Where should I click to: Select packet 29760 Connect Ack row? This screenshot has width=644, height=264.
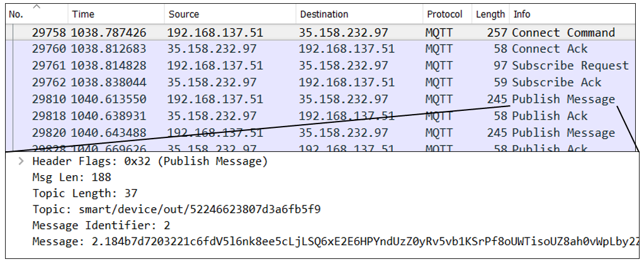[x=321, y=49]
